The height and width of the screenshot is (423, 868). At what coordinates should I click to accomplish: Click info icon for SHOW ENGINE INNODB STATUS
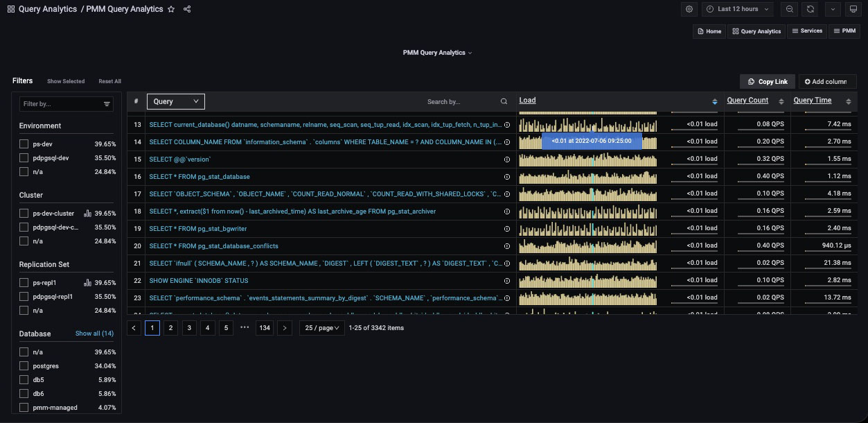point(507,281)
